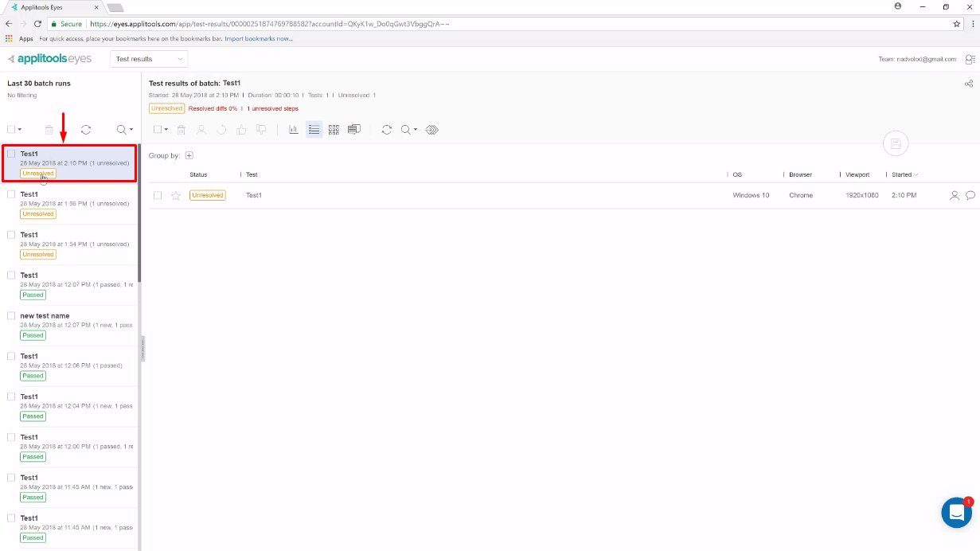Open the comment bubble on the Test1 row
Image resolution: width=980 pixels, height=551 pixels.
pyautogui.click(x=970, y=195)
